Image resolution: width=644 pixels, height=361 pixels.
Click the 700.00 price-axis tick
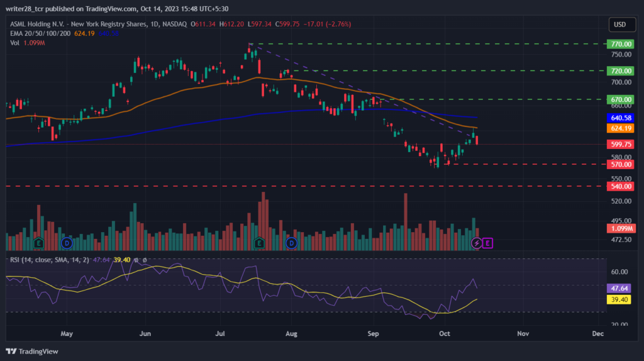pos(621,82)
